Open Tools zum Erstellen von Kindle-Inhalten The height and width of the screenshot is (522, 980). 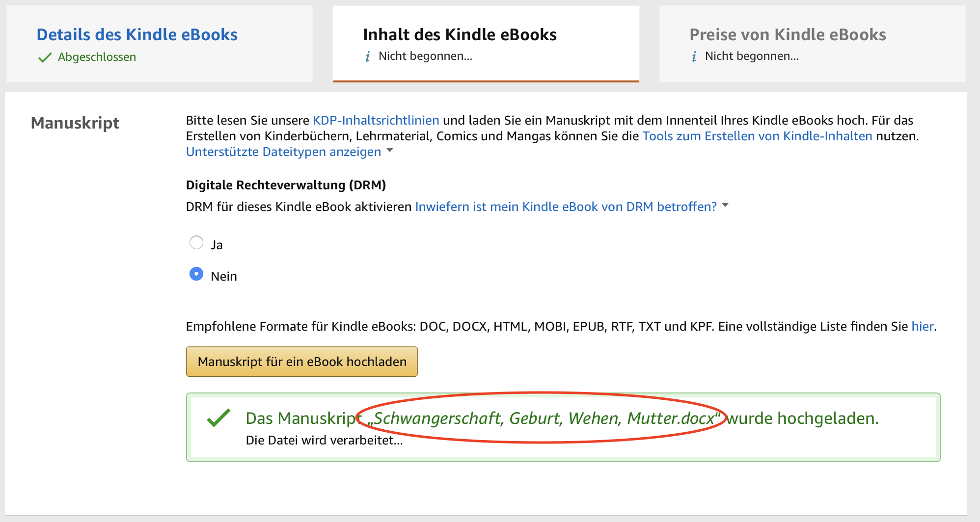click(x=758, y=136)
